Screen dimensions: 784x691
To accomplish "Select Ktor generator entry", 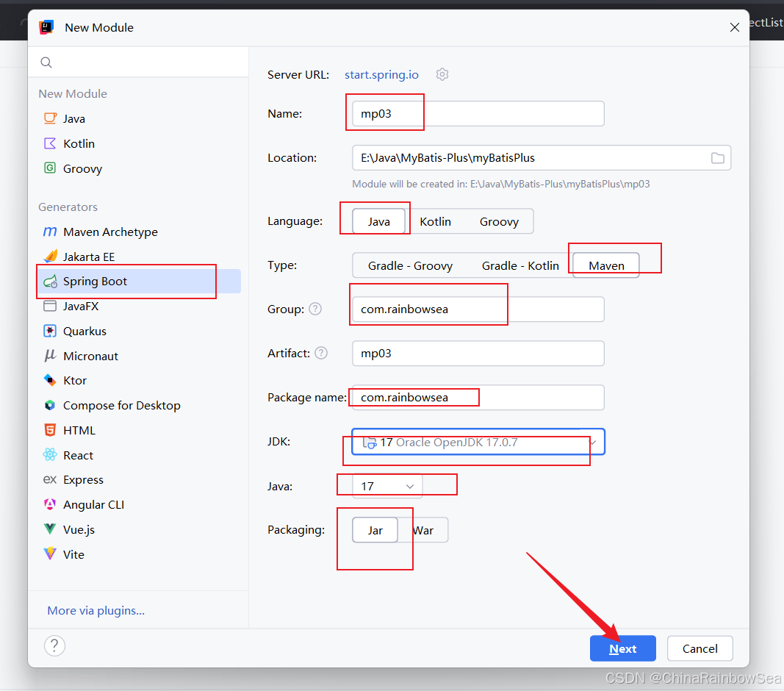I will (139, 380).
